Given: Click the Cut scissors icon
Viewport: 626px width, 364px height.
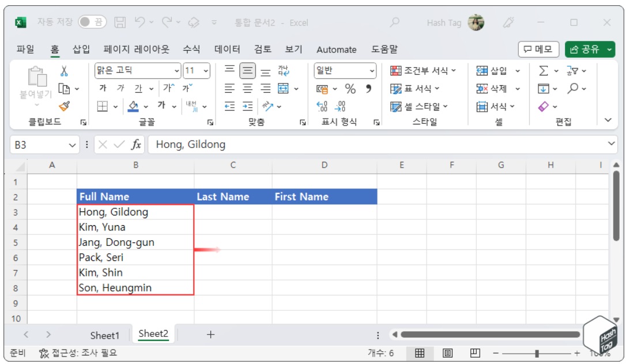Looking at the screenshot, I should click(x=64, y=71).
